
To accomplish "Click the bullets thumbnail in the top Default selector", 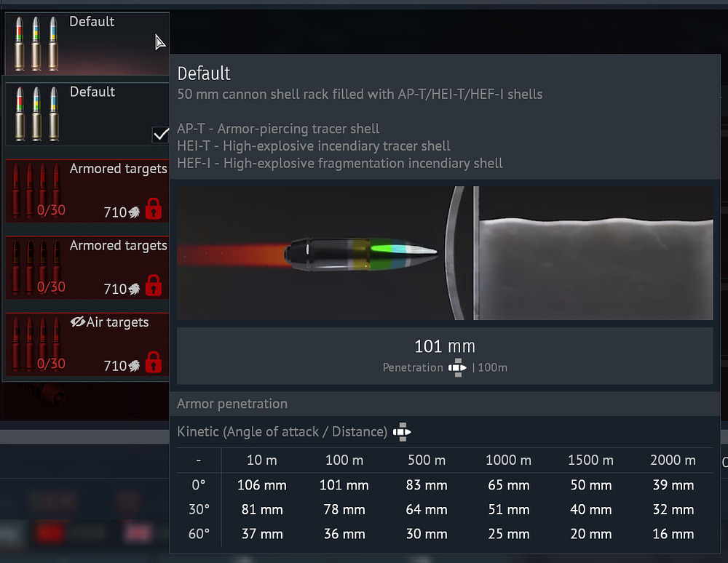I will pyautogui.click(x=36, y=44).
